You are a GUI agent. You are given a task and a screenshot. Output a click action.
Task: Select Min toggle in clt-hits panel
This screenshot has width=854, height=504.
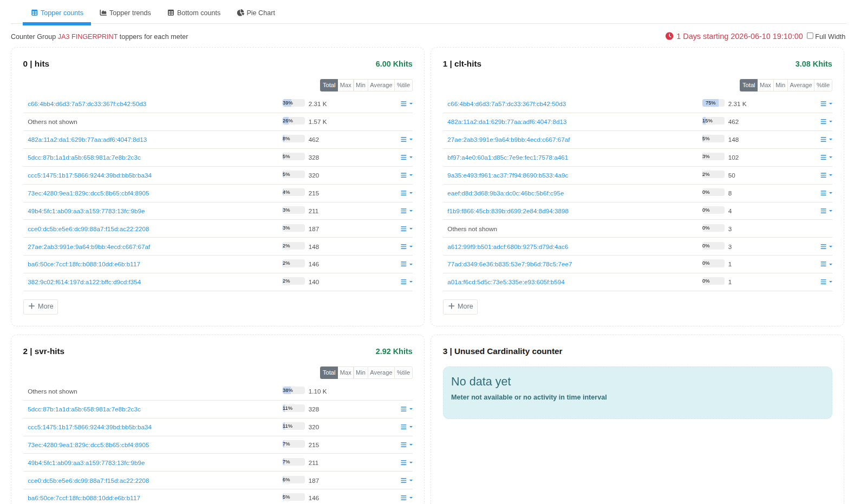pyautogui.click(x=780, y=85)
